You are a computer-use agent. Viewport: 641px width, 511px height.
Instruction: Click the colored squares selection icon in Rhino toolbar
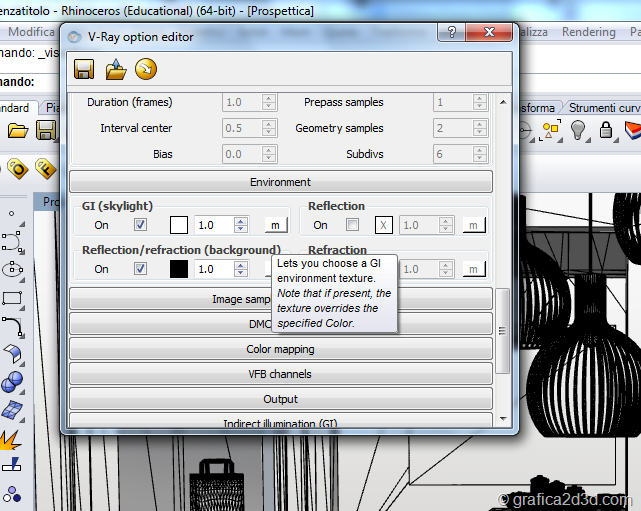click(x=550, y=130)
